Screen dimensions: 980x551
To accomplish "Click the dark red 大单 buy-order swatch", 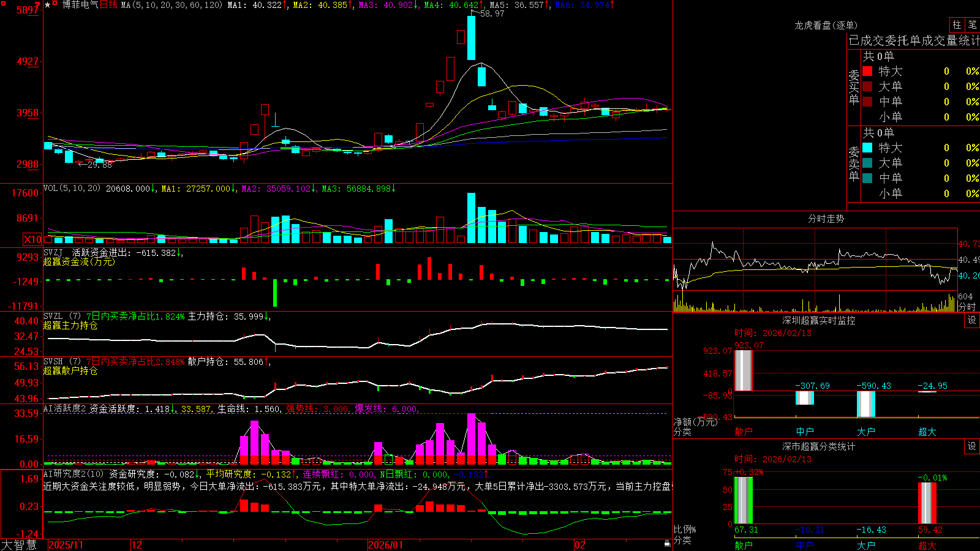I will (x=867, y=86).
